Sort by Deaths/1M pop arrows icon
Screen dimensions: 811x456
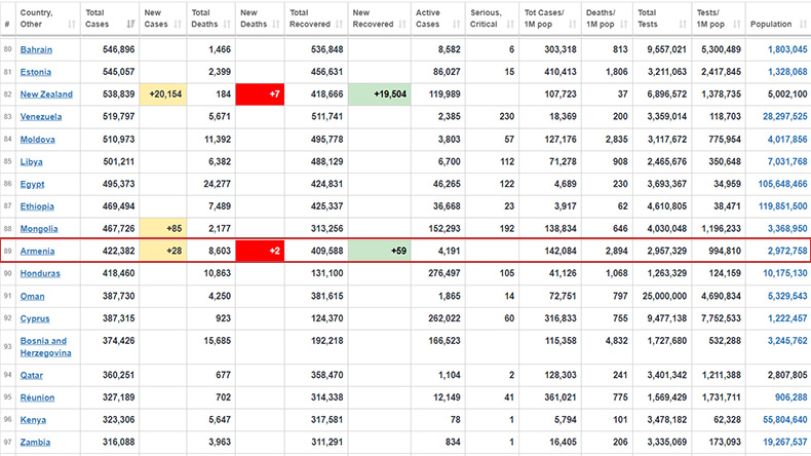coord(624,24)
